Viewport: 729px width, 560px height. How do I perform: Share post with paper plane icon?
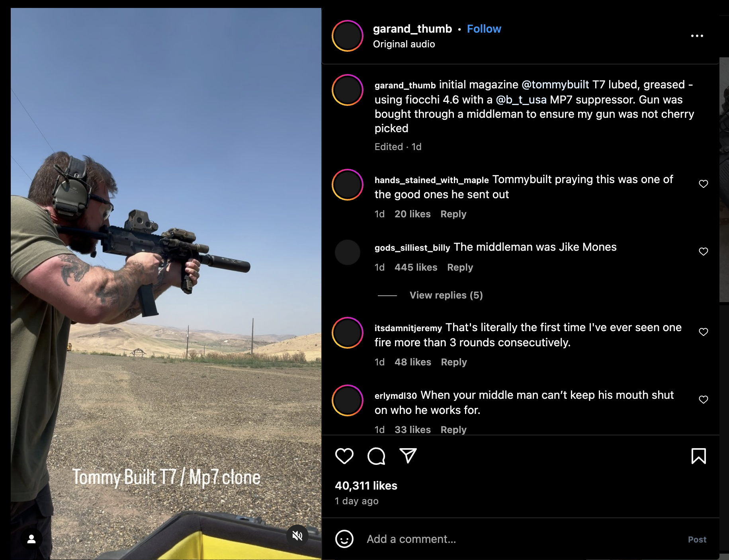pyautogui.click(x=408, y=456)
